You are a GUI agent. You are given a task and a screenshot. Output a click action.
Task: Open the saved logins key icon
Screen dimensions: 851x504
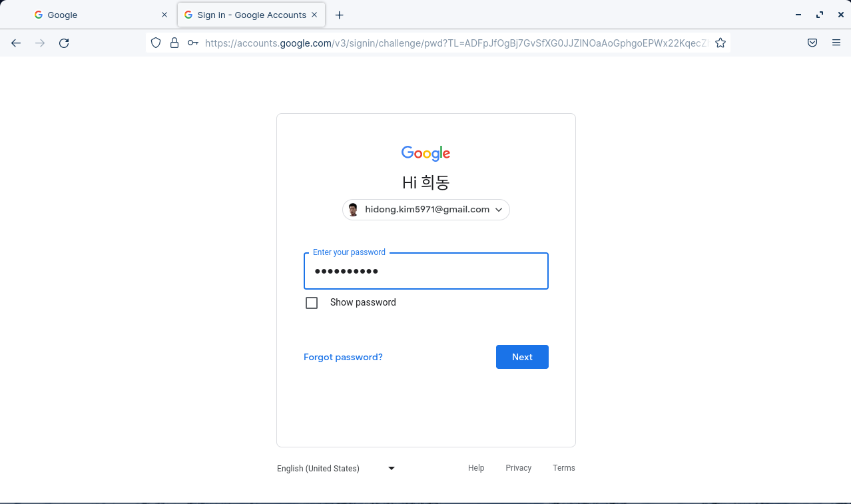pos(192,43)
